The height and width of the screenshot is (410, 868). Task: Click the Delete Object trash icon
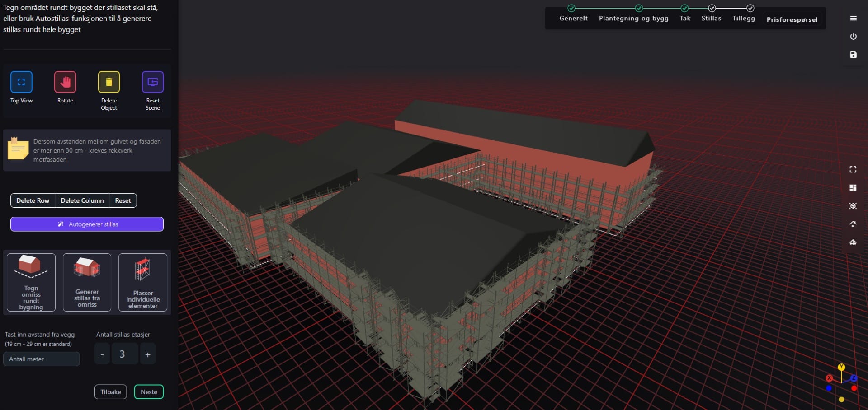(109, 82)
